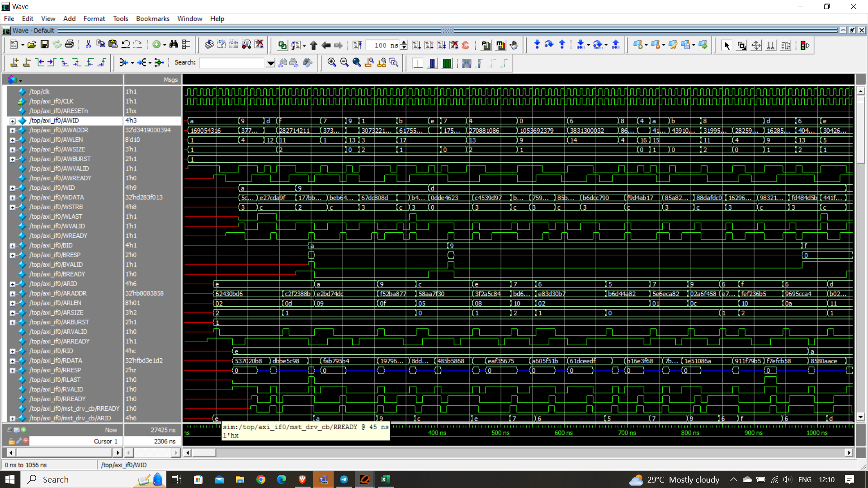Click the Save floppy disk icon
Image resolution: width=868 pixels, height=488 pixels.
44,45
